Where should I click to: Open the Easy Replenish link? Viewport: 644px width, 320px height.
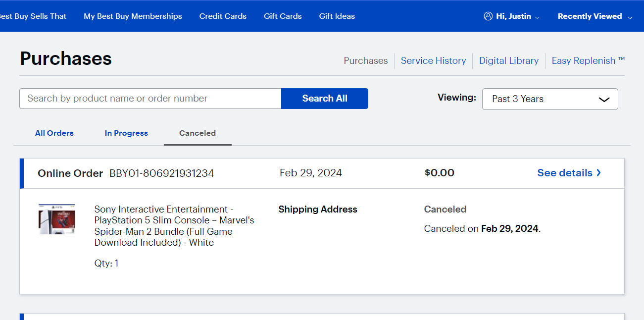588,60
